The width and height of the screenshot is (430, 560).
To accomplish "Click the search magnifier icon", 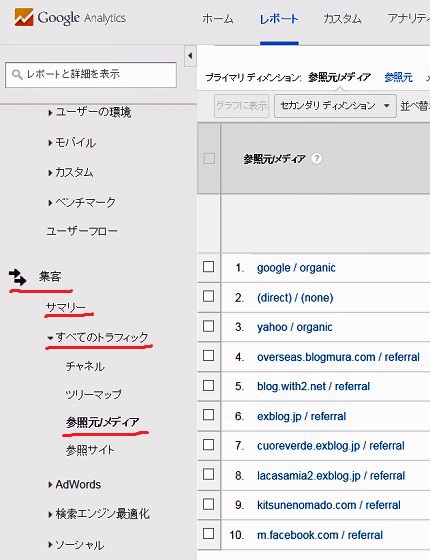I will point(17,75).
